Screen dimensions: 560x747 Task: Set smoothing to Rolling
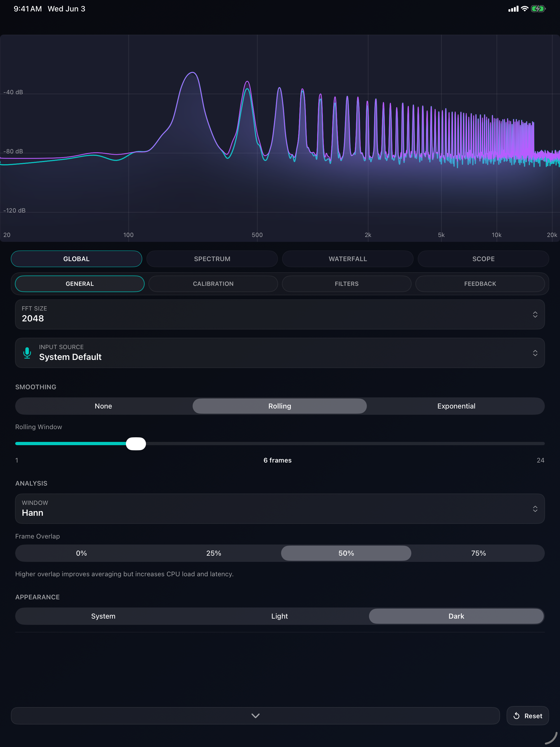279,406
